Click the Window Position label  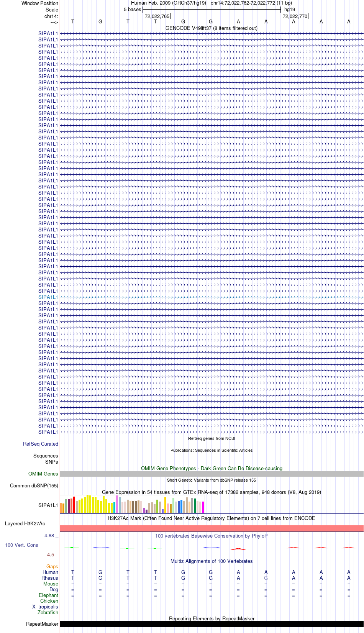click(x=40, y=3)
